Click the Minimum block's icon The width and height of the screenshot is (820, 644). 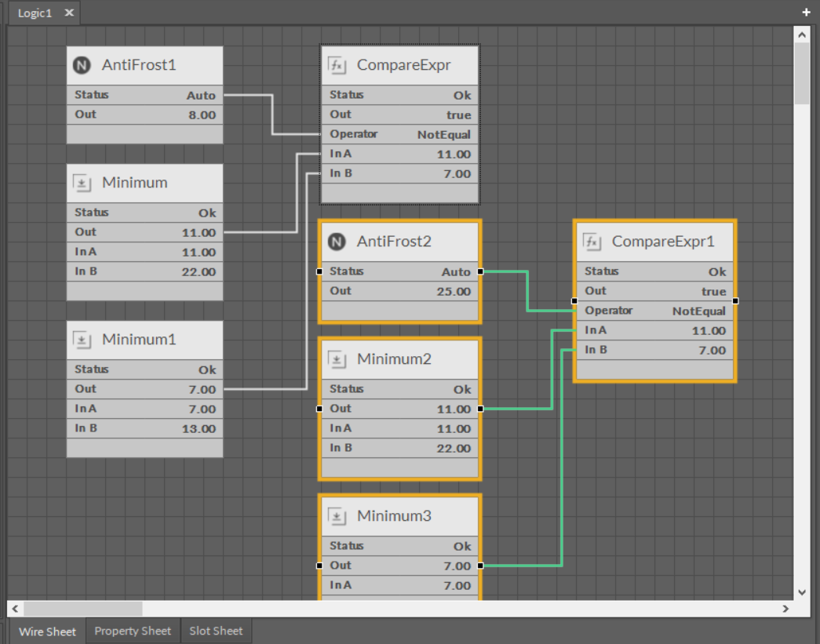82,183
